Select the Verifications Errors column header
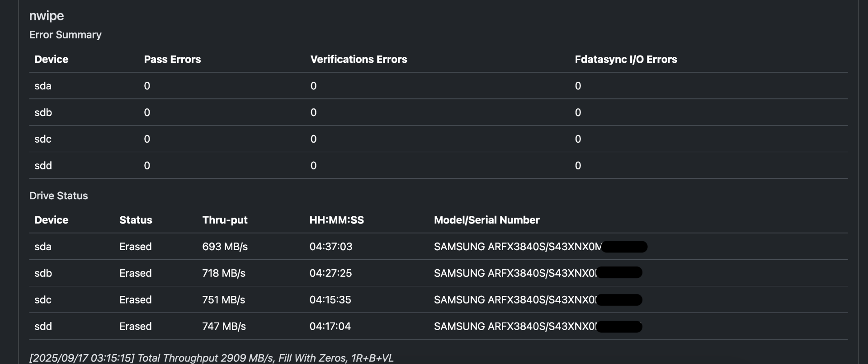The image size is (868, 364). 359,59
